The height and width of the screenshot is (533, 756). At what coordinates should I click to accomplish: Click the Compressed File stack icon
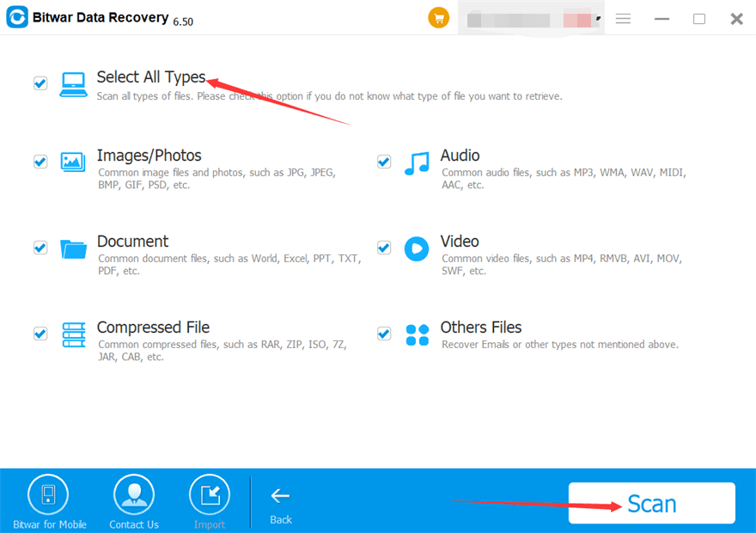(74, 334)
